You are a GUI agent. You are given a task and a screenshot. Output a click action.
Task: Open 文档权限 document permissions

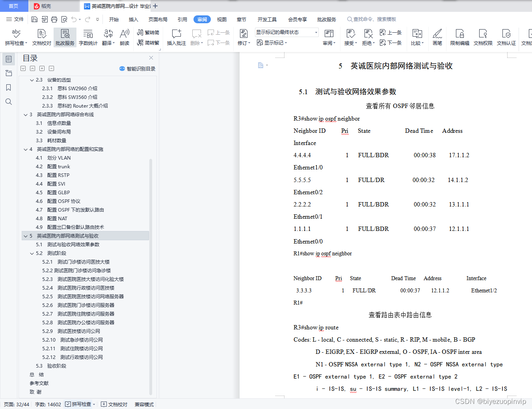click(x=483, y=38)
